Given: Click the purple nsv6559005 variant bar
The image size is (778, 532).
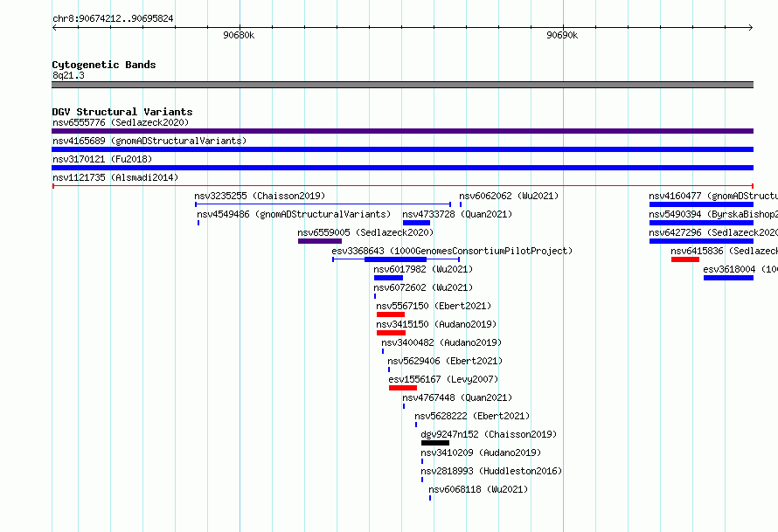Looking at the screenshot, I should [x=320, y=241].
